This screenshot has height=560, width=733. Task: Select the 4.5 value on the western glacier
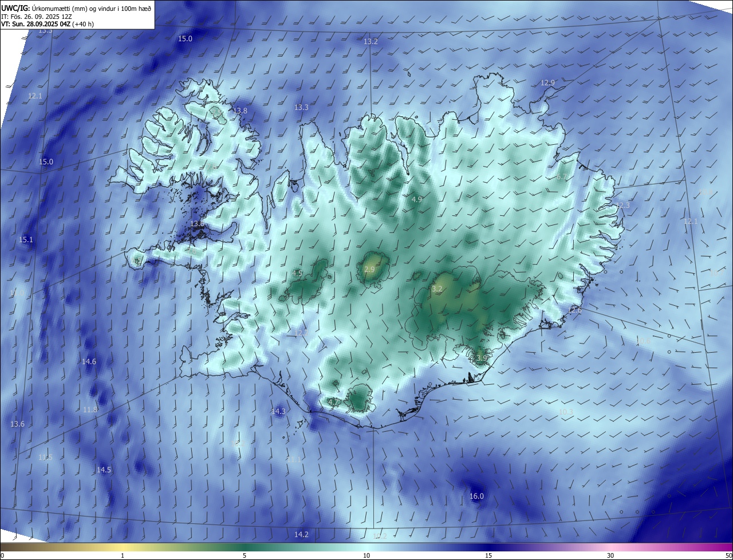point(297,274)
